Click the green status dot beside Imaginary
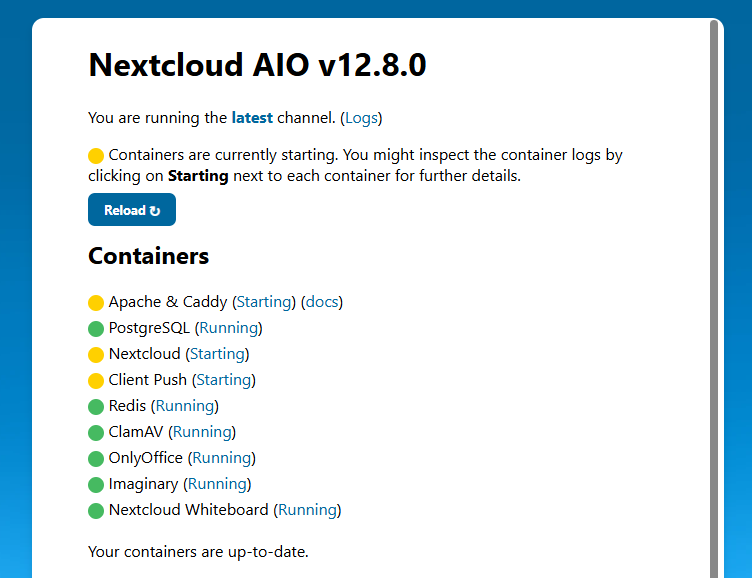The image size is (752, 578). [x=96, y=484]
